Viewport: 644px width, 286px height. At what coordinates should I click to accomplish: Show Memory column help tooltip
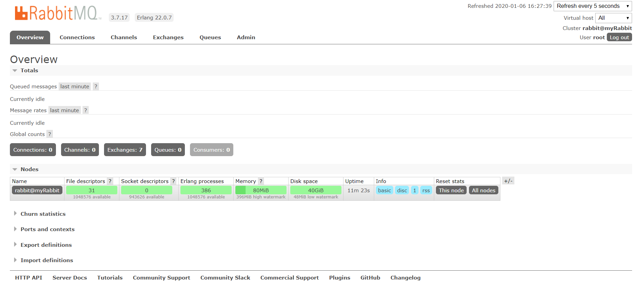[x=261, y=181]
